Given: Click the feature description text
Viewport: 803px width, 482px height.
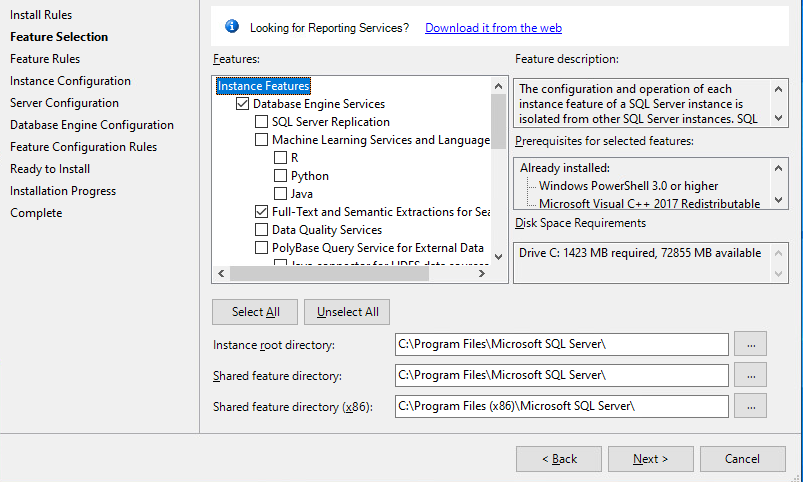Looking at the screenshot, I should tap(638, 103).
